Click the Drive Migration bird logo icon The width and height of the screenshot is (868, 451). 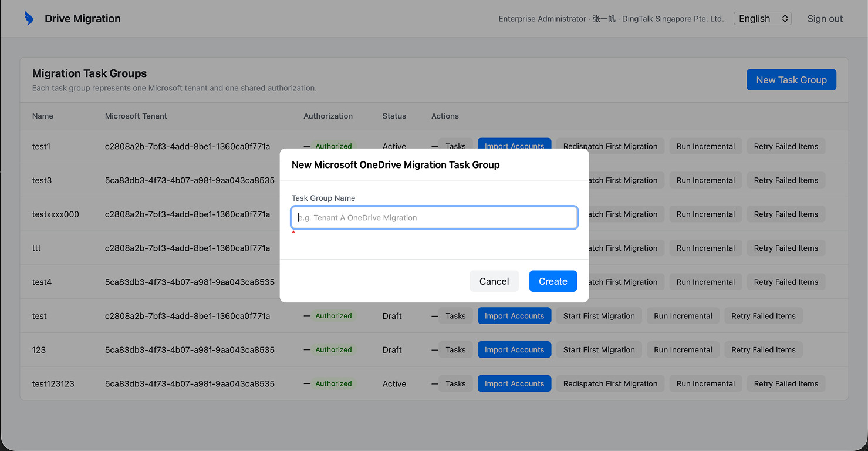pyautogui.click(x=29, y=19)
